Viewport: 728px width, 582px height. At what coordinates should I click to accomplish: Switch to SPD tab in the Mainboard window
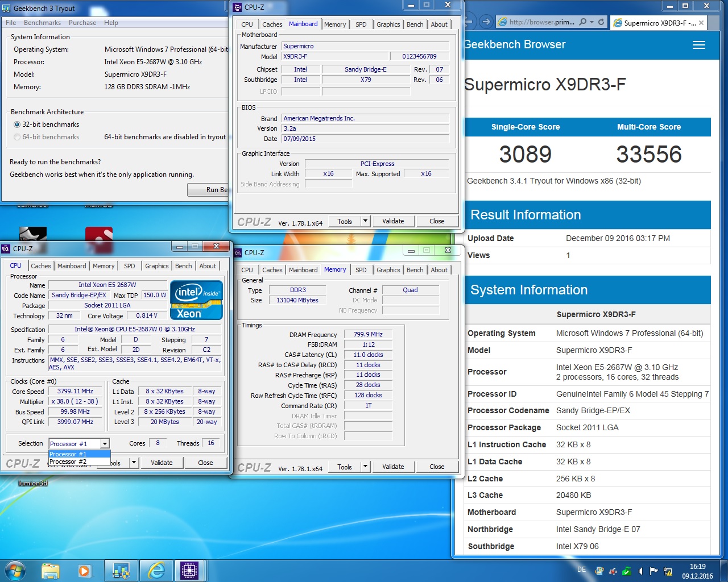click(361, 24)
